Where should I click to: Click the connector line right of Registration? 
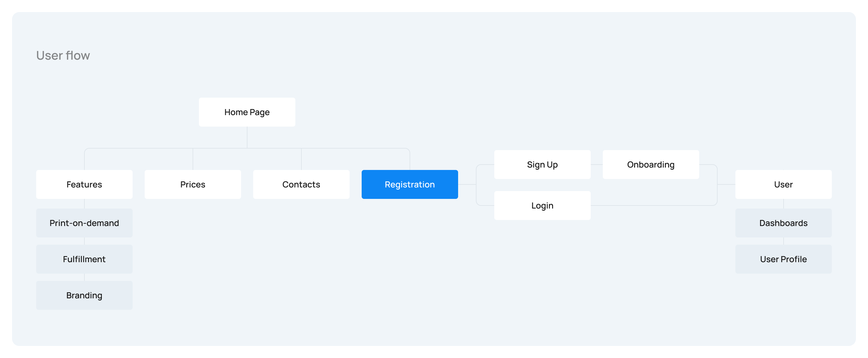pyautogui.click(x=467, y=184)
